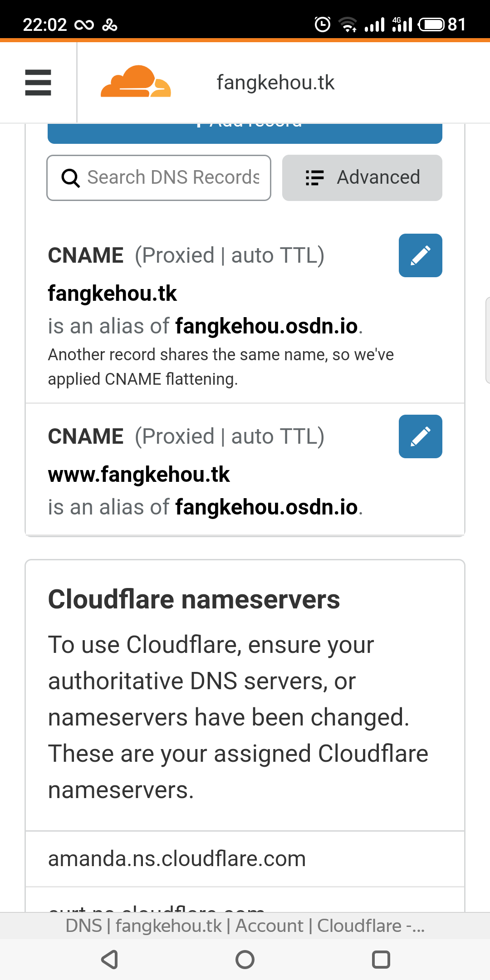Edit the fangkehou.tk CNAME record
The height and width of the screenshot is (980, 490).
[x=420, y=255]
